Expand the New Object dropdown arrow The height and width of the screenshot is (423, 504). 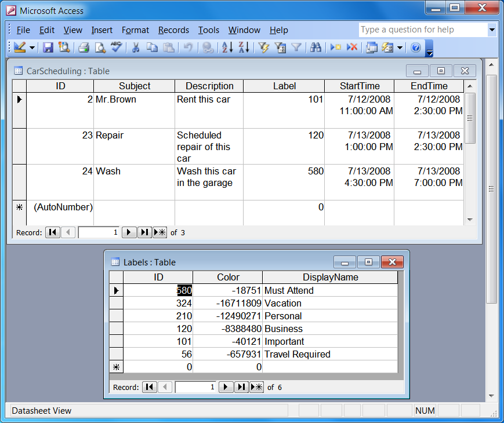click(400, 48)
